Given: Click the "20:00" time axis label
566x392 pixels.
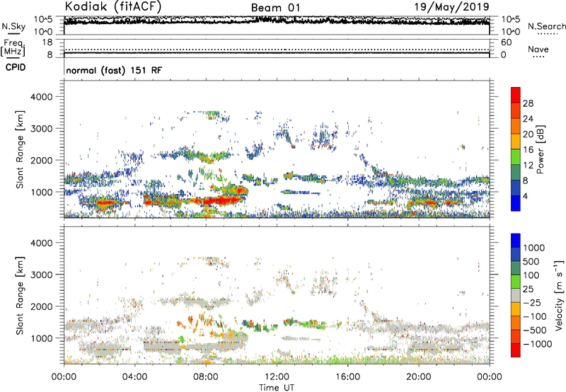Looking at the screenshot, I should point(419,377).
